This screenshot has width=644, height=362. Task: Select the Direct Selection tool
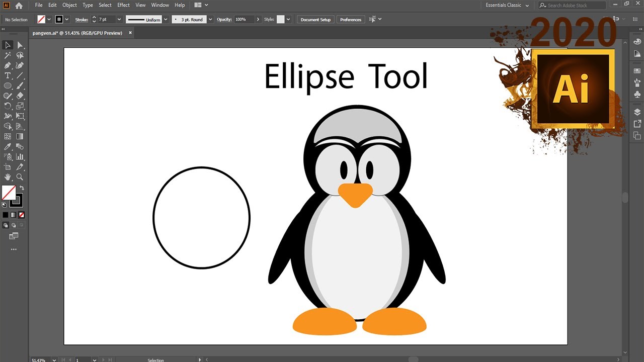(x=20, y=45)
